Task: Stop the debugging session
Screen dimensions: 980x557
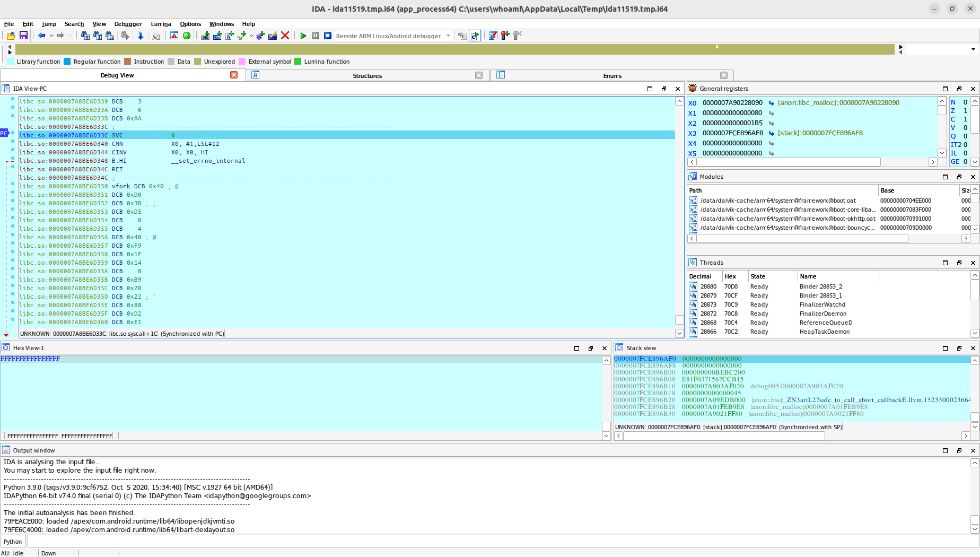Action: pyautogui.click(x=327, y=36)
